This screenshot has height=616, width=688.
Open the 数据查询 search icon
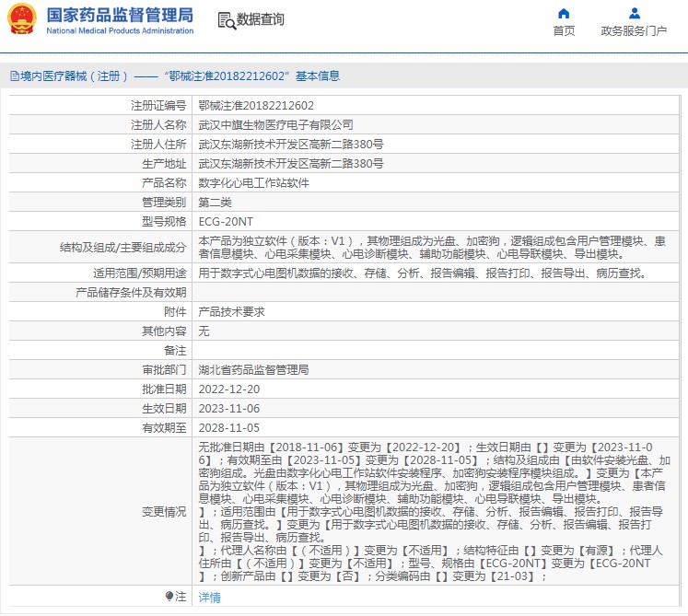point(227,20)
